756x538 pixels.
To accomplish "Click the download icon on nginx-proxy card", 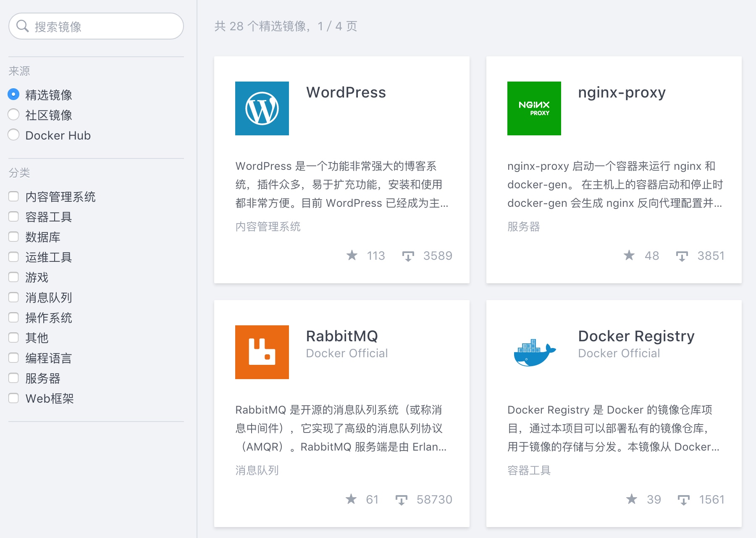I will [682, 256].
